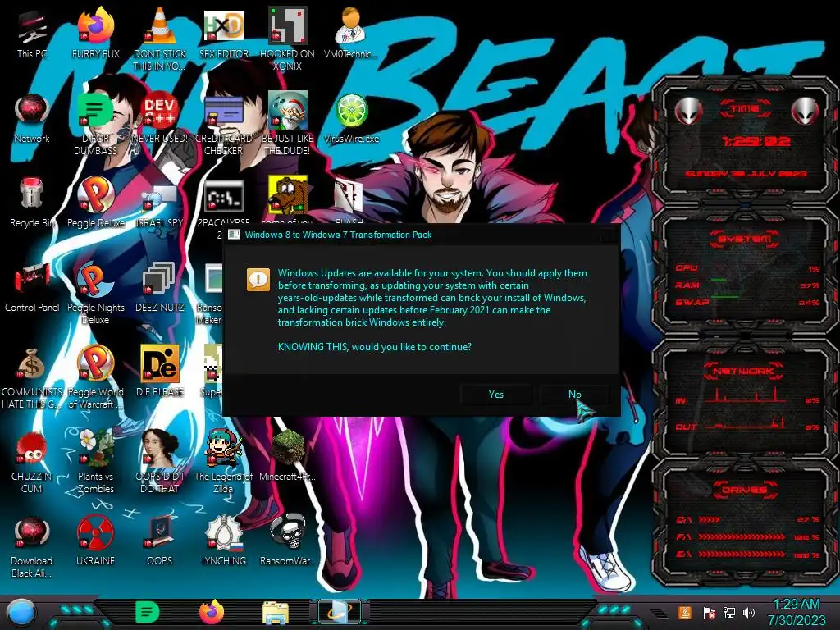Open the This PC desktop icon
840x630 pixels.
(x=32, y=33)
